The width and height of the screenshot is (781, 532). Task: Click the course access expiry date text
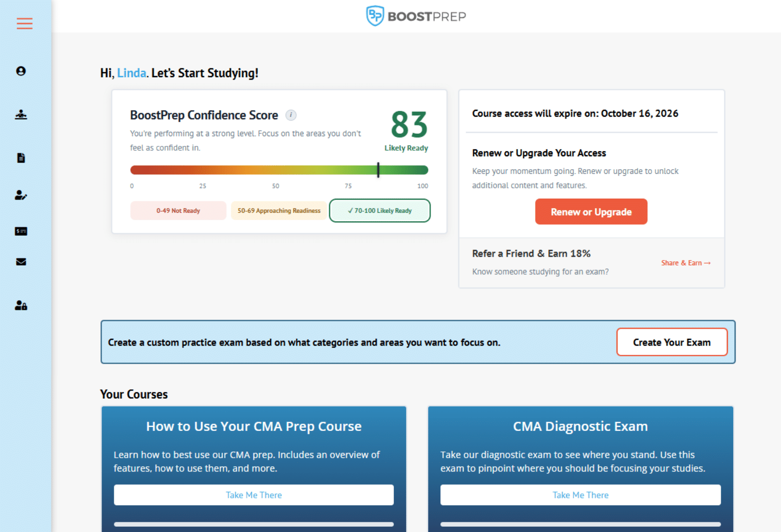[x=575, y=113]
